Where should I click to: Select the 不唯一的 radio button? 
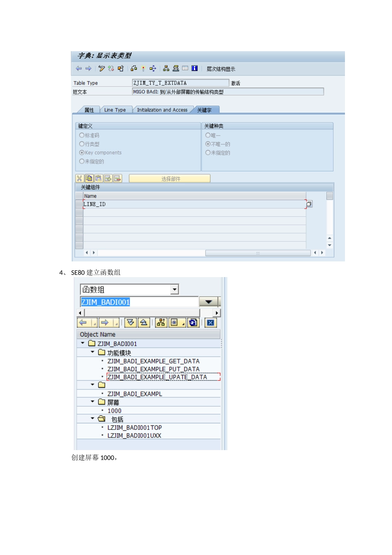pos(208,144)
